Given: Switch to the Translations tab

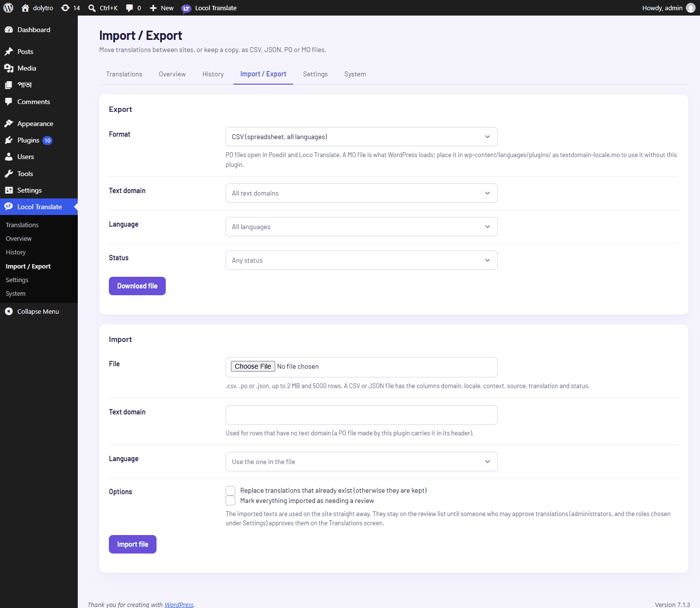Looking at the screenshot, I should click(x=124, y=74).
